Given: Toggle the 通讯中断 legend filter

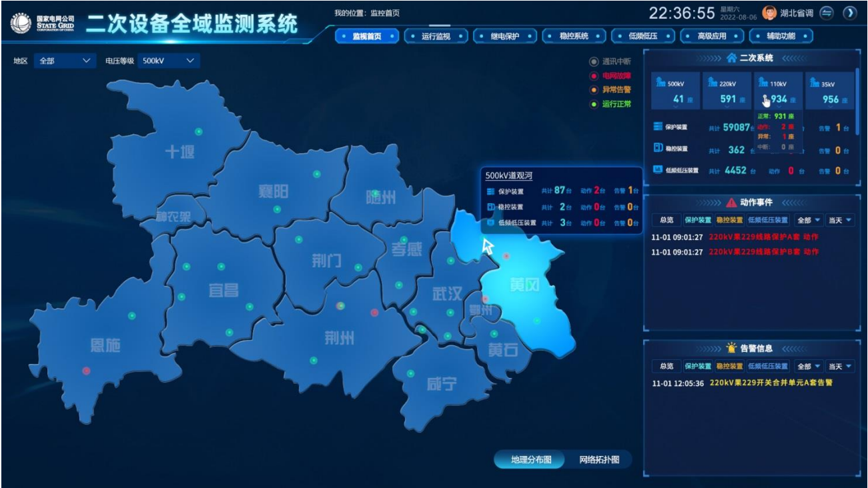Looking at the screenshot, I should click(594, 62).
